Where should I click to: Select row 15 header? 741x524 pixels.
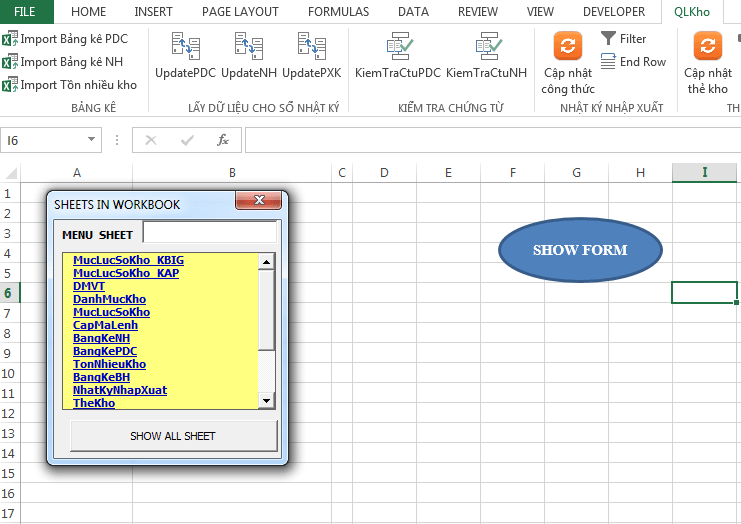(10, 473)
